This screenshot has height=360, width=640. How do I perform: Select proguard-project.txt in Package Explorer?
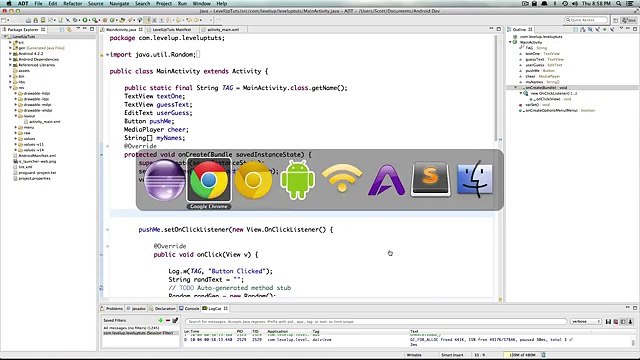point(37,173)
